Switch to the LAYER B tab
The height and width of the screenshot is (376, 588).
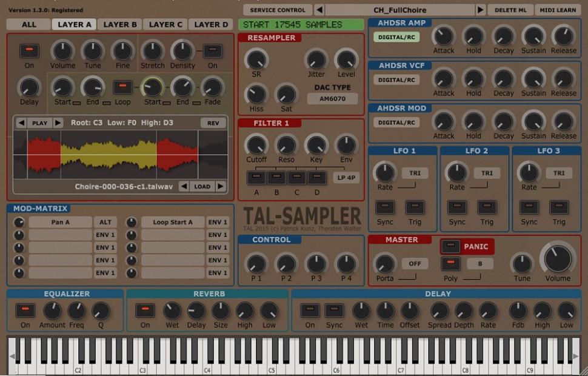tap(119, 25)
